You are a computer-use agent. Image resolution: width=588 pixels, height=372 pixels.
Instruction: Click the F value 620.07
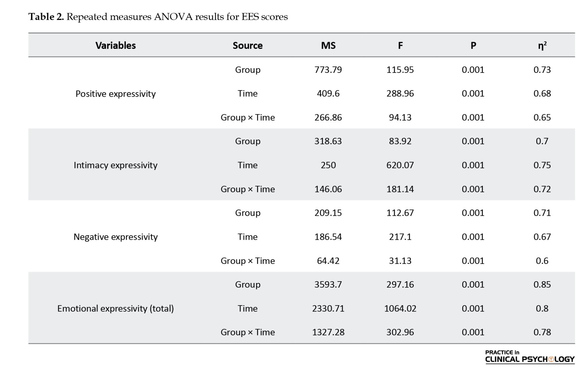tap(400, 165)
